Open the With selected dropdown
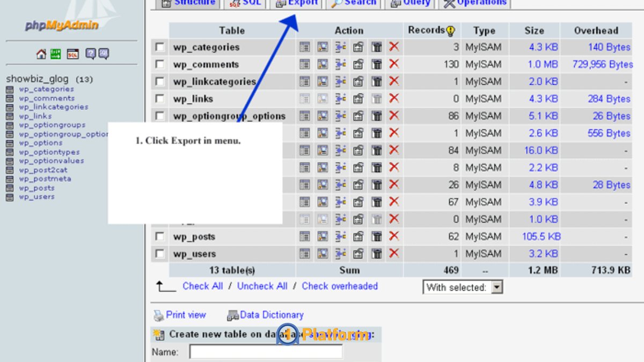644x362 pixels. (496, 287)
